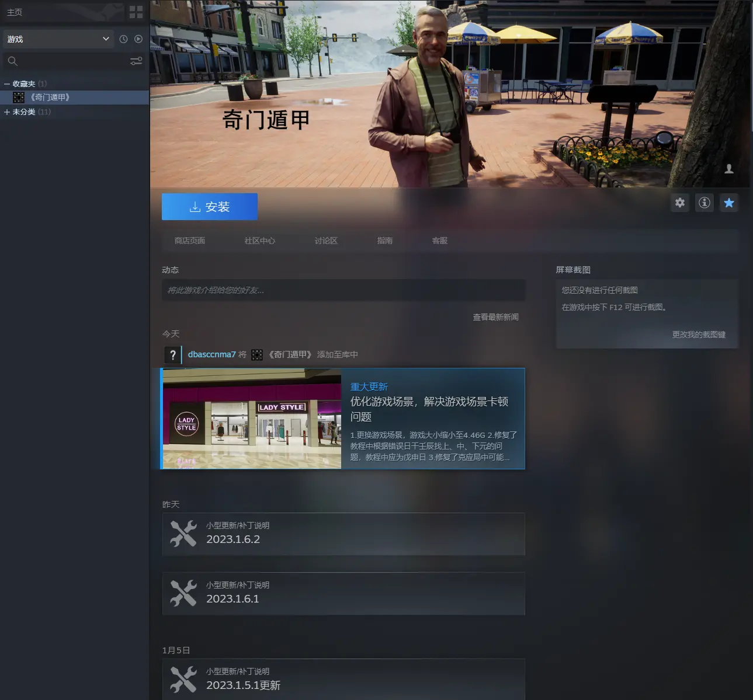This screenshot has width=753, height=700.
Task: Click 更改我的截图键 link
Action: (x=699, y=335)
